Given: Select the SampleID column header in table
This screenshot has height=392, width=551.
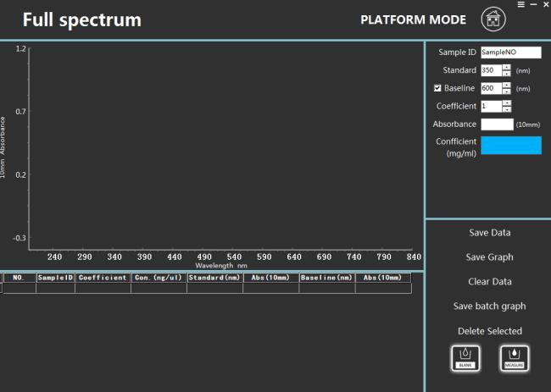Looking at the screenshot, I should coord(56,278).
